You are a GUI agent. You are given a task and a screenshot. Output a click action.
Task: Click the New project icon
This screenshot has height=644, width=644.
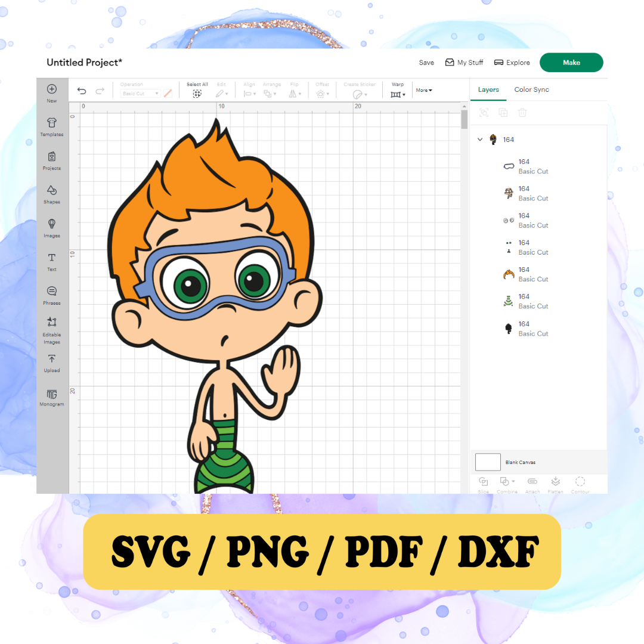tap(52, 89)
